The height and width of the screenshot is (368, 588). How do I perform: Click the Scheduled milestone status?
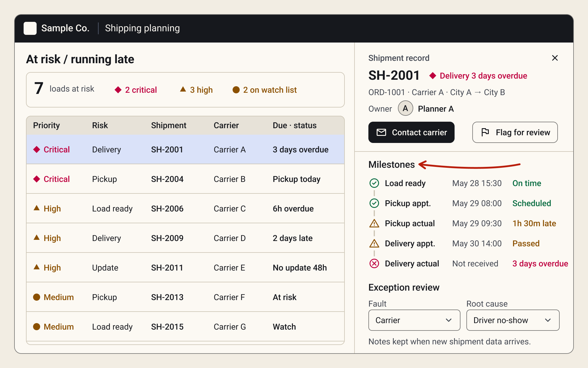pos(532,203)
